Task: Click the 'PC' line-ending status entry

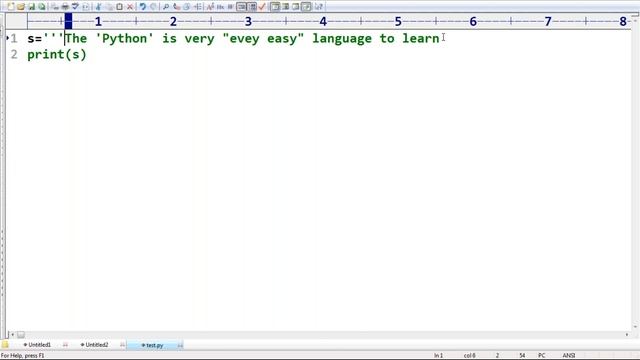Action: pos(542,356)
